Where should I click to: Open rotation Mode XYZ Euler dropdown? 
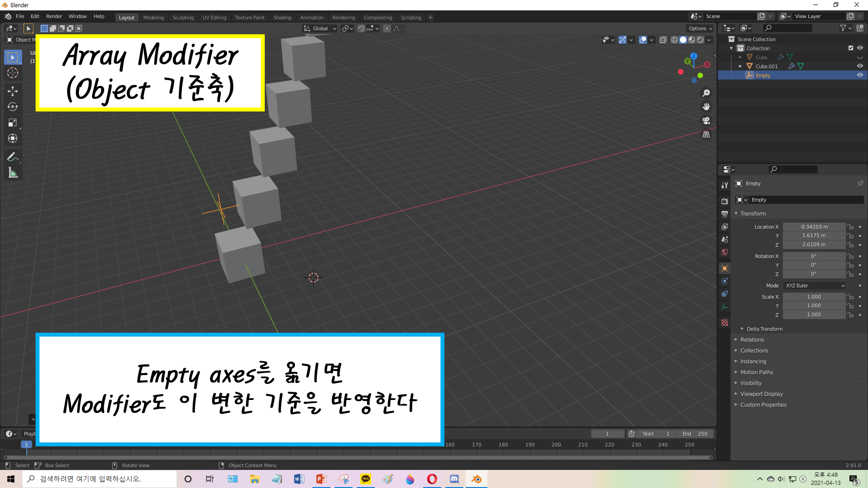coord(815,285)
